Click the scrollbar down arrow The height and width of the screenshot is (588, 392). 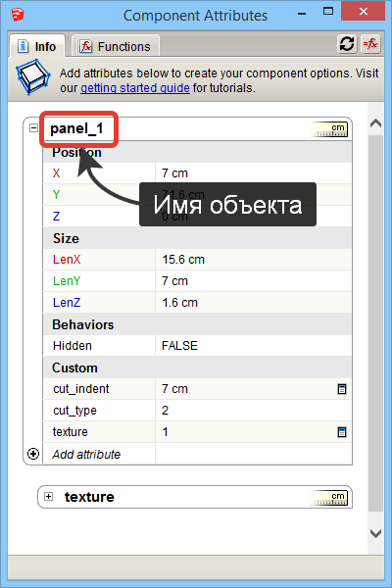tap(375, 533)
